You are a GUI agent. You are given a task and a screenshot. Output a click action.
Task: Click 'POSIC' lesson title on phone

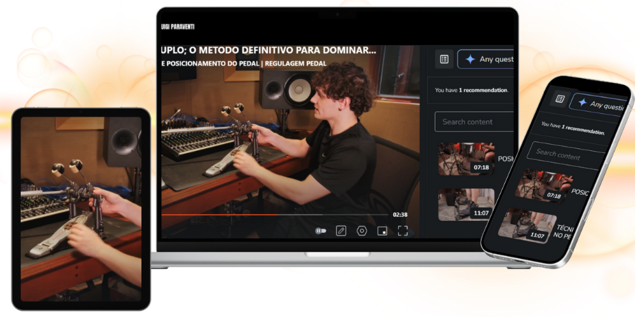[580, 192]
